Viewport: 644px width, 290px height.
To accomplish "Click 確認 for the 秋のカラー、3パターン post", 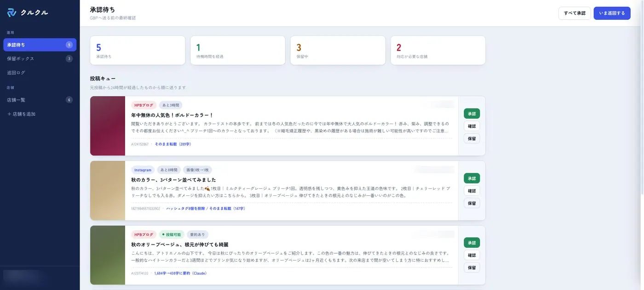I will tap(471, 191).
